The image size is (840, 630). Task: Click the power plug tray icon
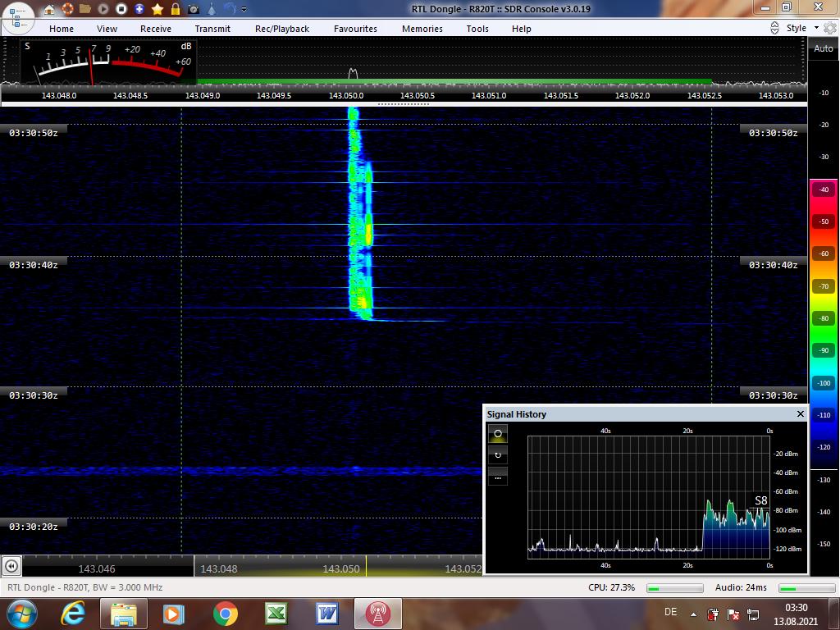click(x=713, y=614)
